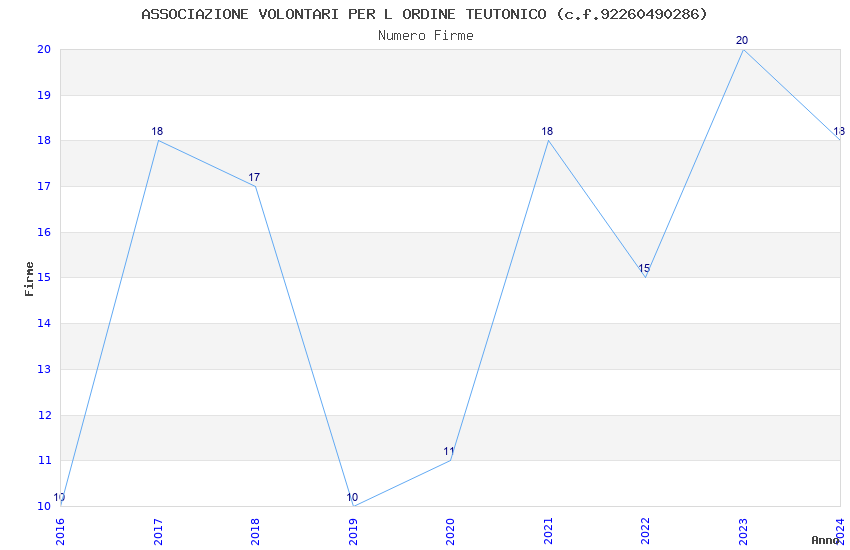Click the 2024 x-axis year label
Screen dimensions: 850x550
tap(841, 532)
